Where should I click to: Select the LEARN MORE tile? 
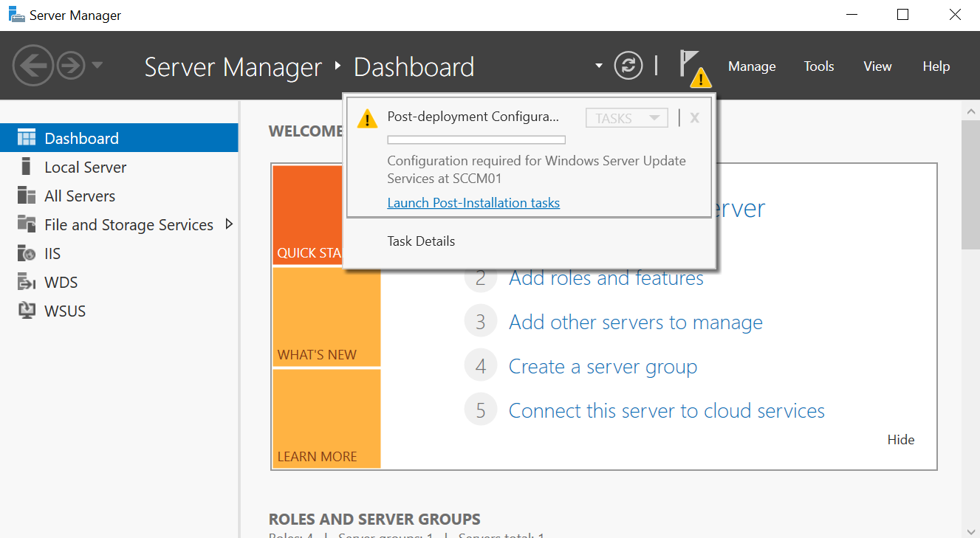point(326,418)
